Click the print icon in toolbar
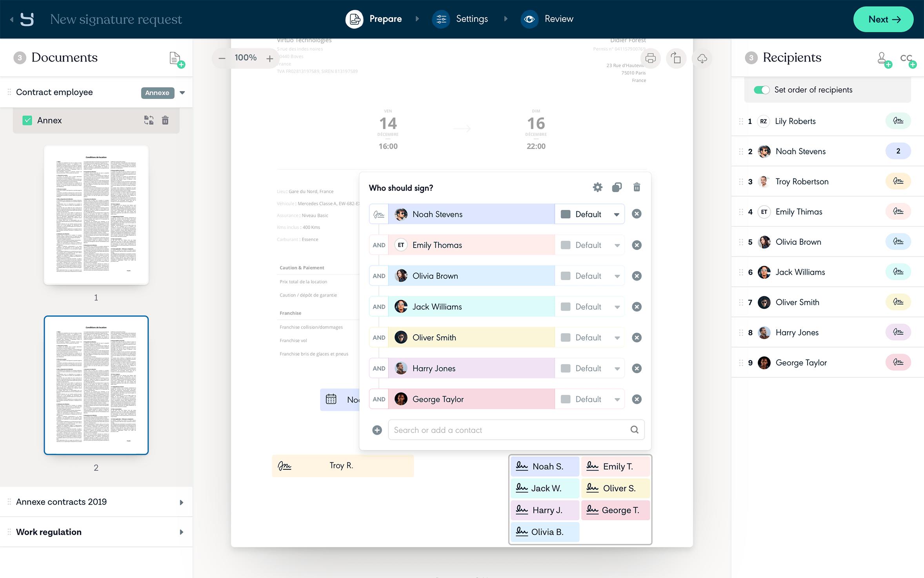 click(x=651, y=58)
